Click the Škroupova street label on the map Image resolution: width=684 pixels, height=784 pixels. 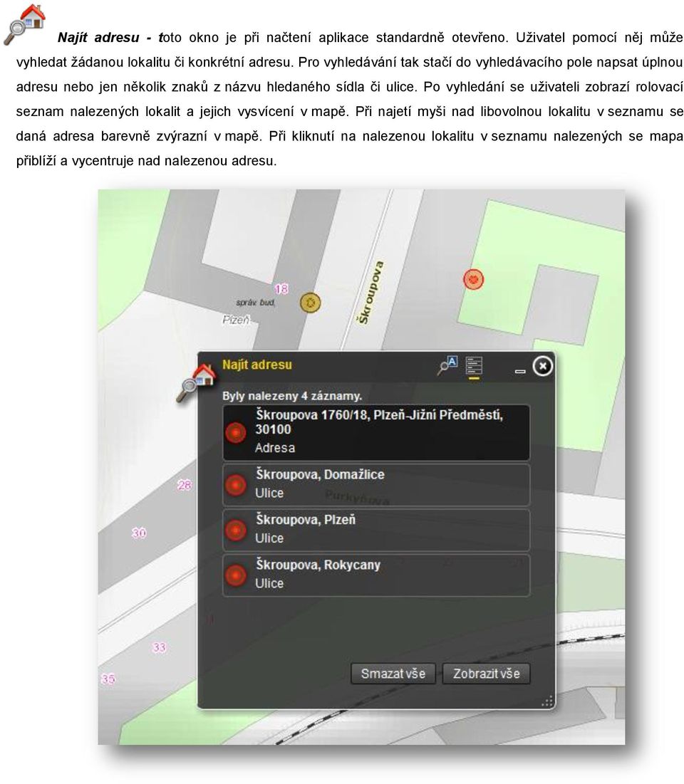pyautogui.click(x=370, y=293)
